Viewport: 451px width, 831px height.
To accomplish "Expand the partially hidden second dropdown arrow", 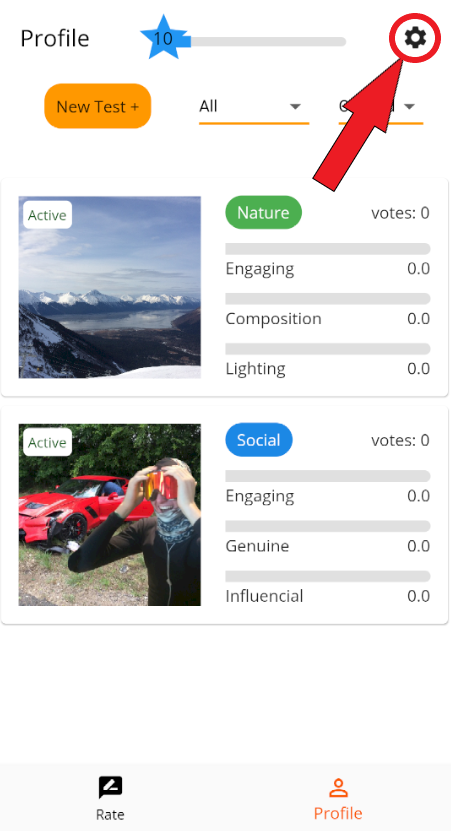I will tap(409, 107).
